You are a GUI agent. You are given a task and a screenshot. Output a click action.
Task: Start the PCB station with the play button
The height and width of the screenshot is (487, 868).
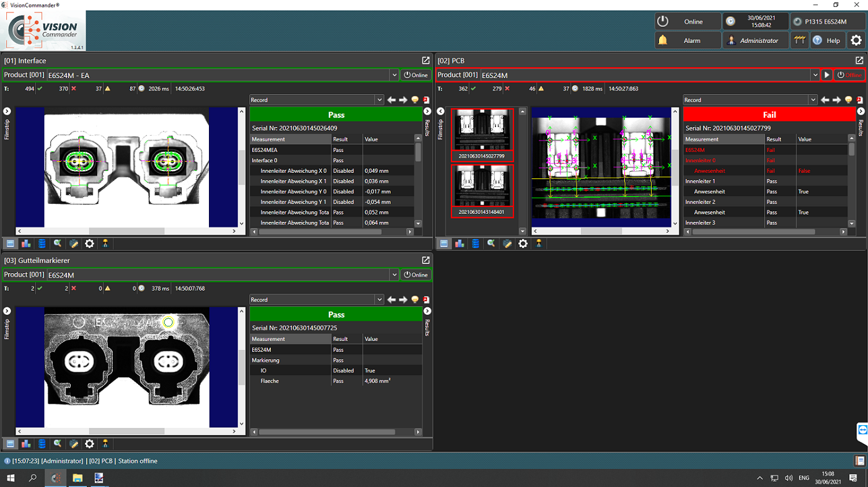point(827,74)
